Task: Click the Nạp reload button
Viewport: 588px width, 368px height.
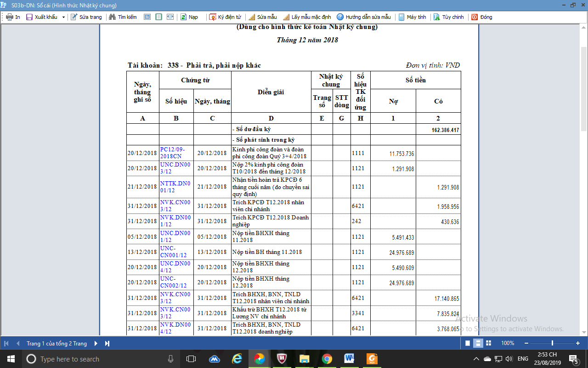Action: tap(189, 17)
